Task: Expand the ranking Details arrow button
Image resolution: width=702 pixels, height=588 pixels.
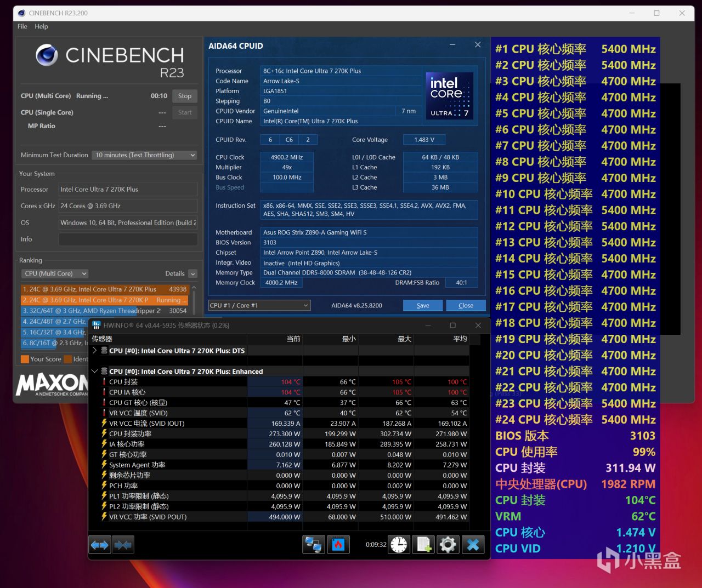Action: tap(193, 273)
